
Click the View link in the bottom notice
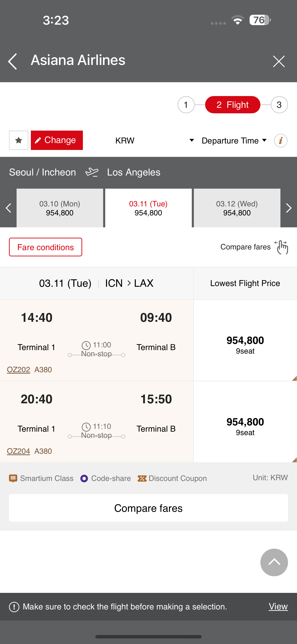(278, 606)
